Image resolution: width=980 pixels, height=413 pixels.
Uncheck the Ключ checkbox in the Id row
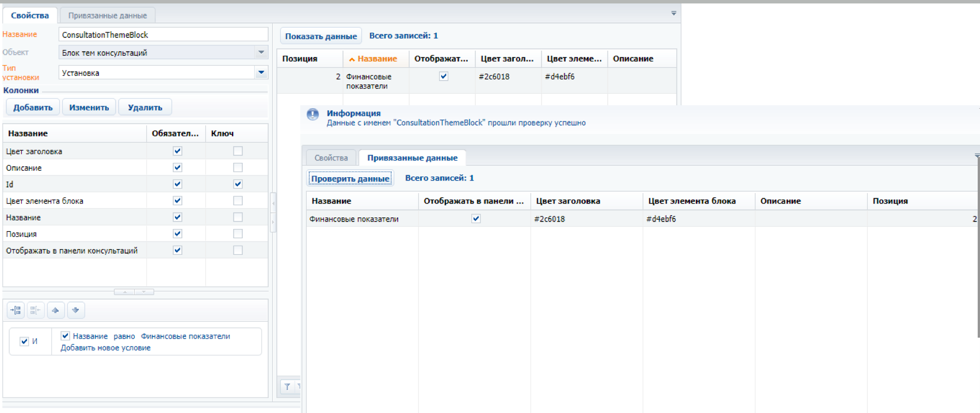238,184
